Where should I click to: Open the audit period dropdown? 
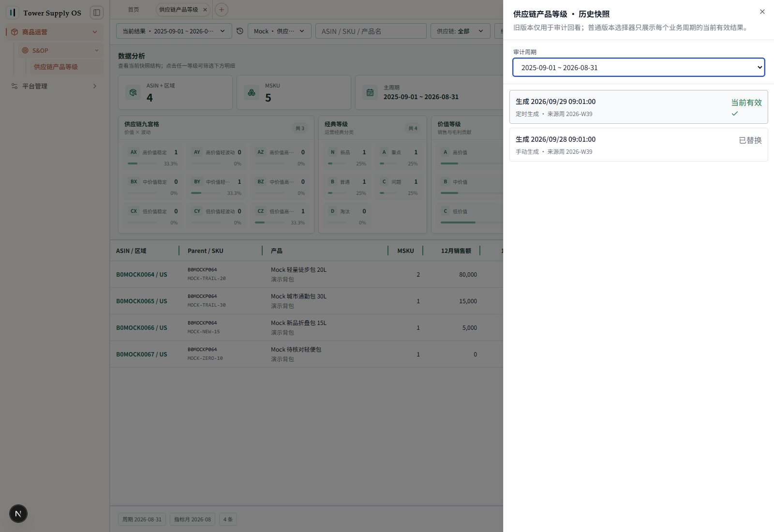pos(639,67)
